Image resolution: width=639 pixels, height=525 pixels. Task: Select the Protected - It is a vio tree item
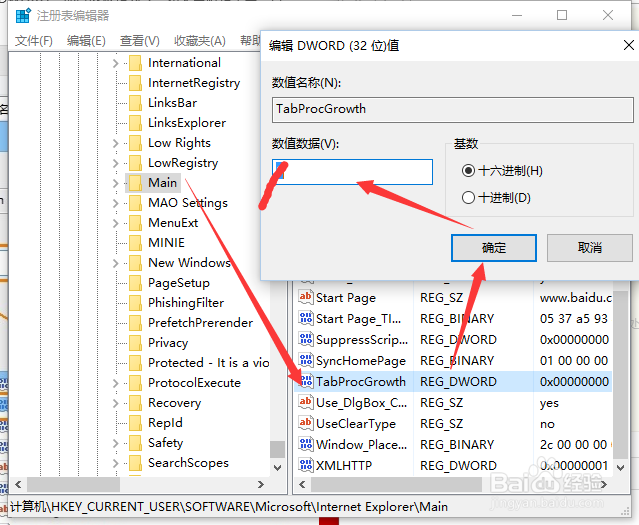[208, 362]
